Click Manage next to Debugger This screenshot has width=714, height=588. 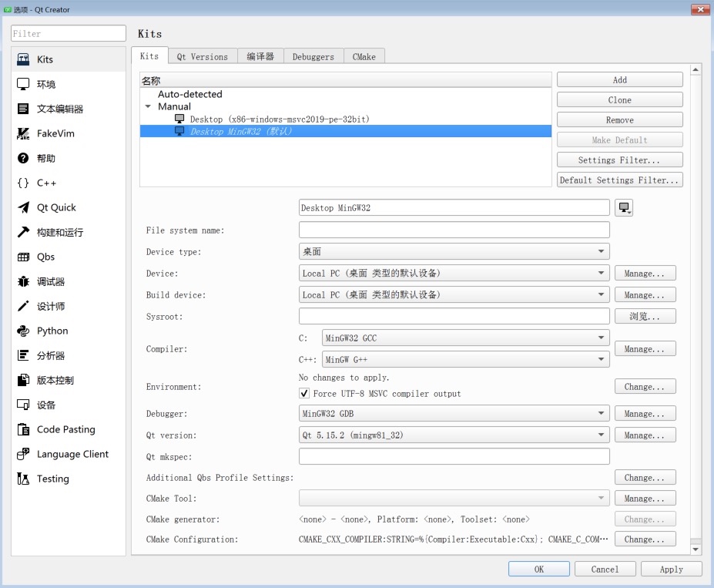[645, 414]
